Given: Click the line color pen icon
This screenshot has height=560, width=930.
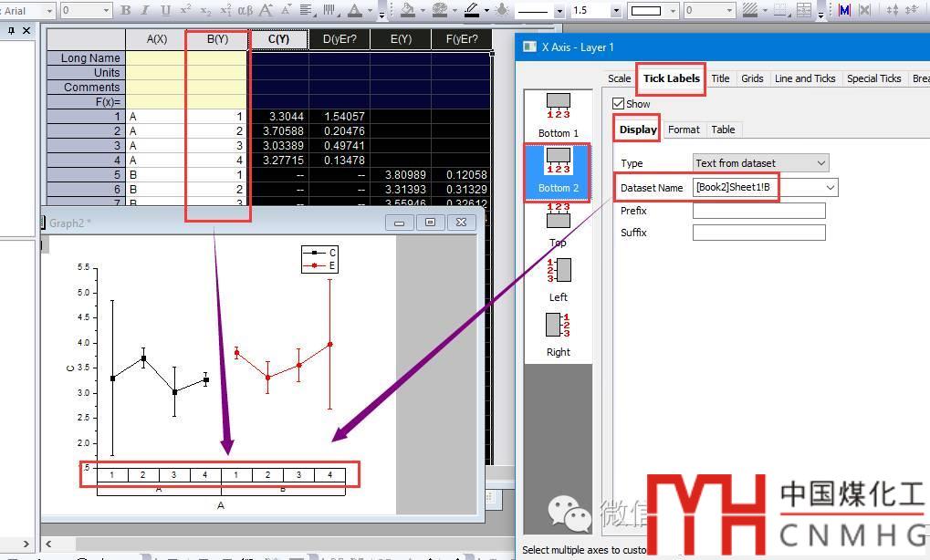Looking at the screenshot, I should pyautogui.click(x=472, y=10).
